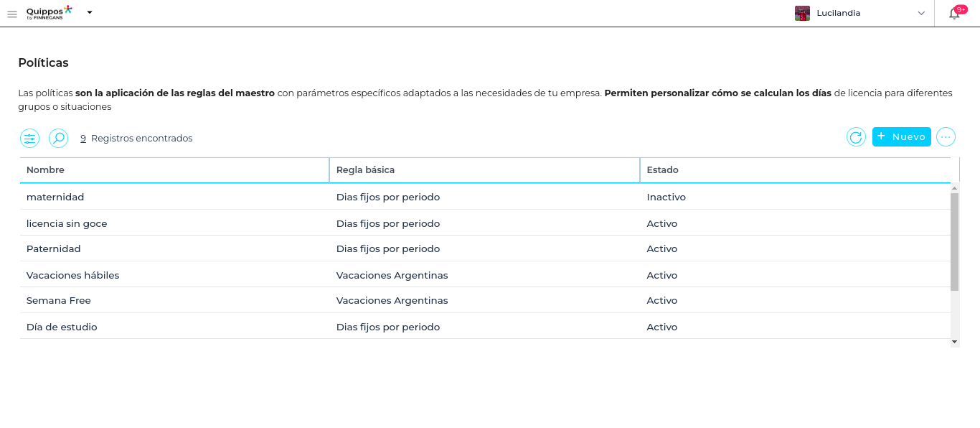Sort by the Regla básica column header
Image resolution: width=980 pixels, height=428 pixels.
click(x=365, y=170)
